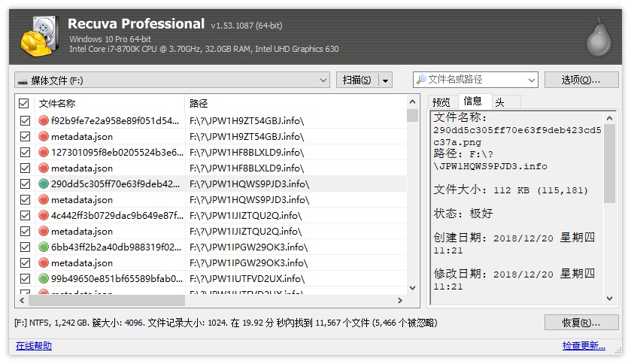Open the 选项(O)... button
This screenshot has width=631, height=364.
point(581,80)
